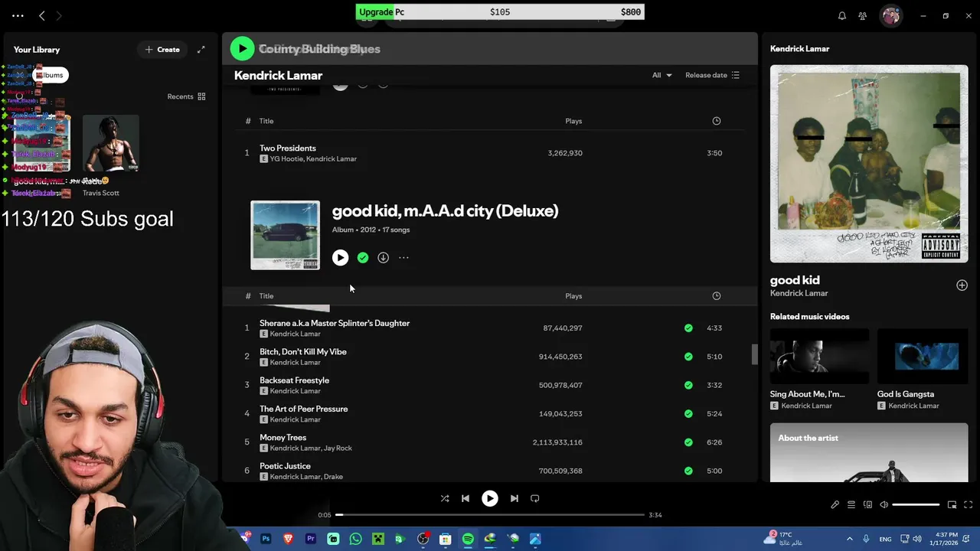Screen dimensions: 980x551
Task: Sort by duration clock column header
Action: coord(717,296)
